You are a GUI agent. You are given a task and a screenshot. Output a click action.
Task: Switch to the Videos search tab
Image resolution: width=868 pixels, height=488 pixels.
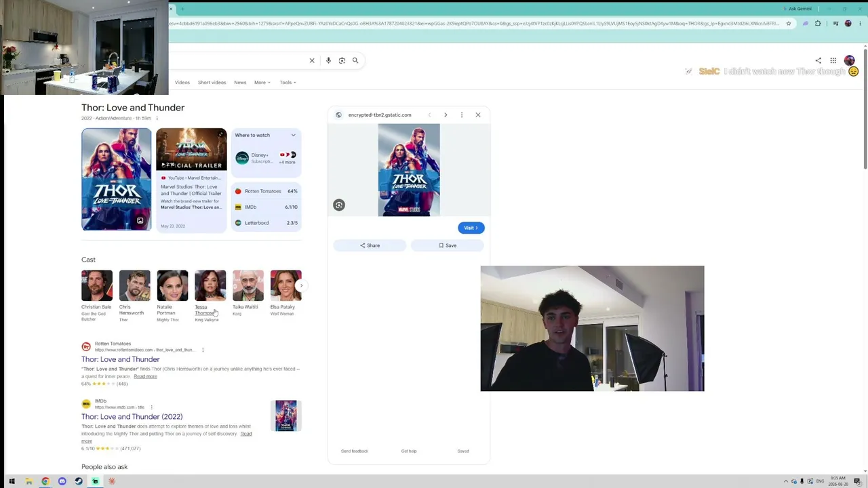coord(182,83)
